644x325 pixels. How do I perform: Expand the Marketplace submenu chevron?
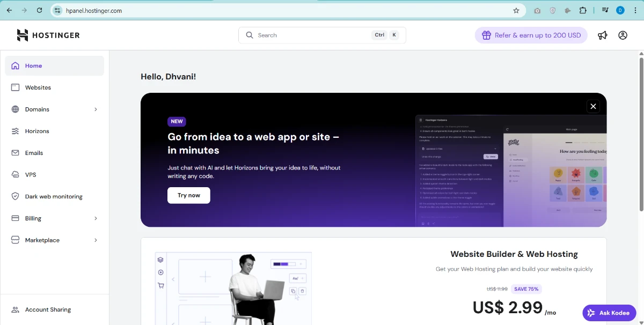(96, 240)
